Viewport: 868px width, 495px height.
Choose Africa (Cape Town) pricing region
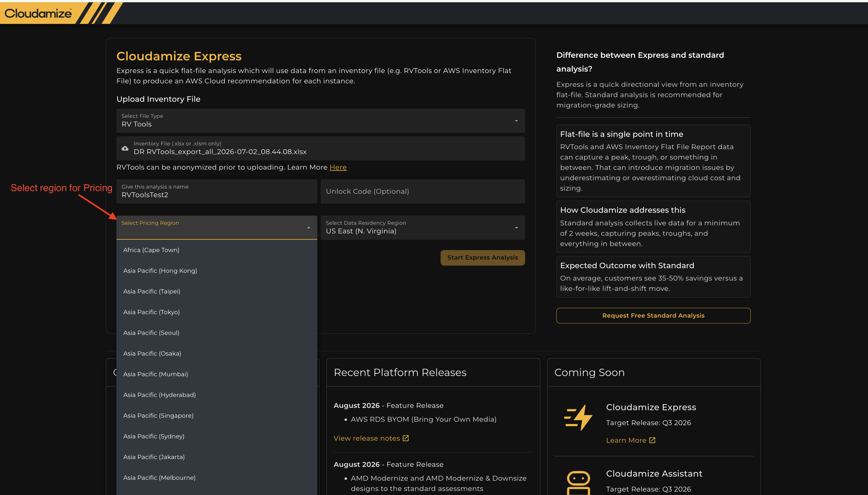pyautogui.click(x=217, y=250)
